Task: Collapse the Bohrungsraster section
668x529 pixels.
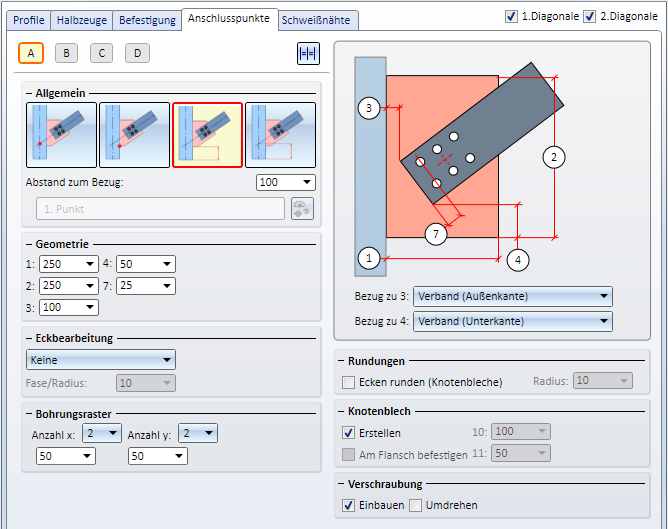Action: tap(29, 414)
